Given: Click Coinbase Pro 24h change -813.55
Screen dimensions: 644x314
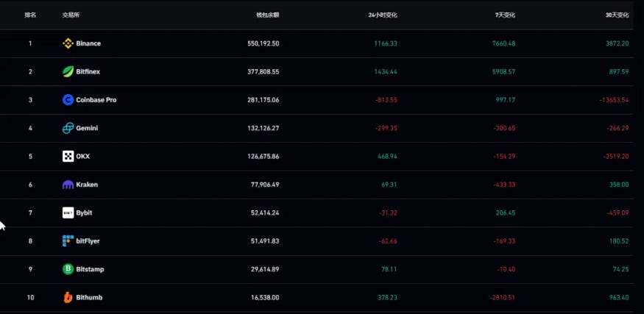Looking at the screenshot, I should pos(386,100).
